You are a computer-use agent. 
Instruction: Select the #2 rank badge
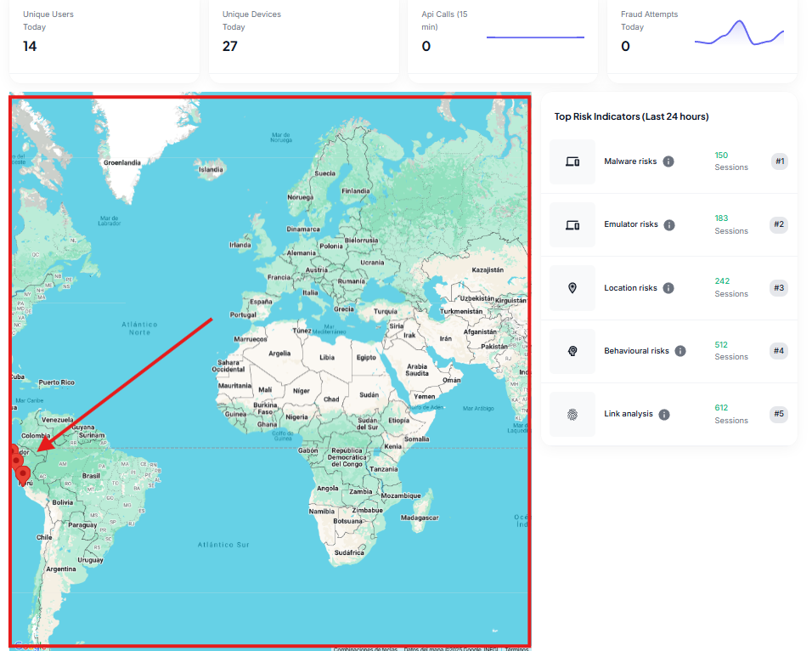point(779,224)
